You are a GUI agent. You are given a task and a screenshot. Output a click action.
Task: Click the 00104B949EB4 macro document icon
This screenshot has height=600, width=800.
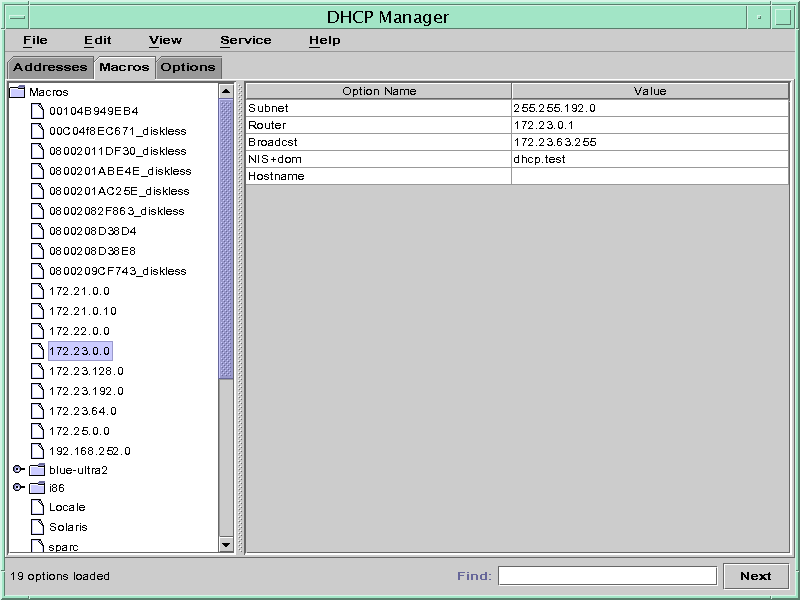click(38, 111)
